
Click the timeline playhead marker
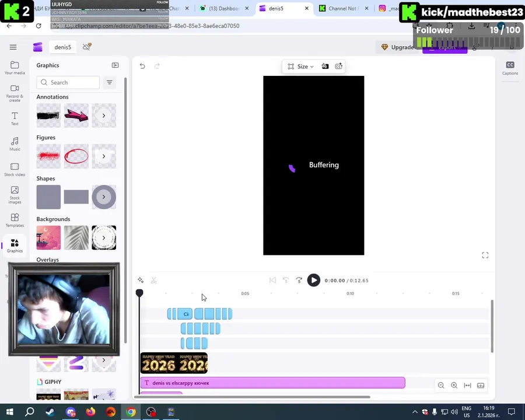point(139,293)
